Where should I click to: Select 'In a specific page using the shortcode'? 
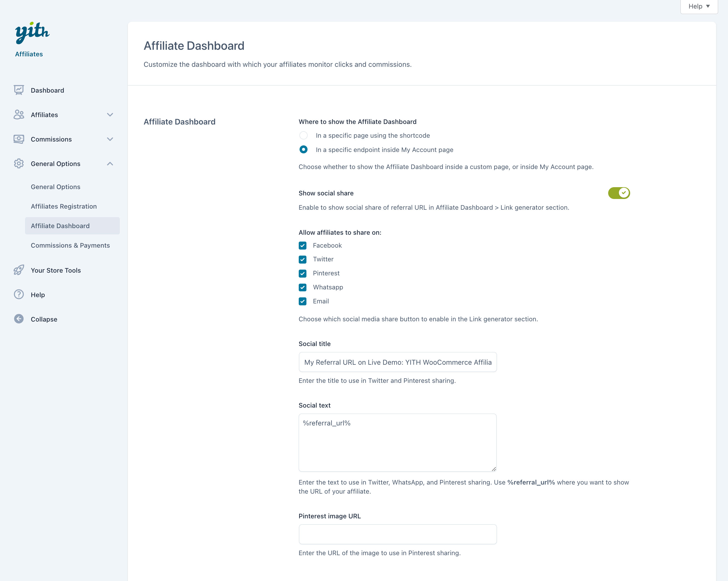click(x=303, y=135)
